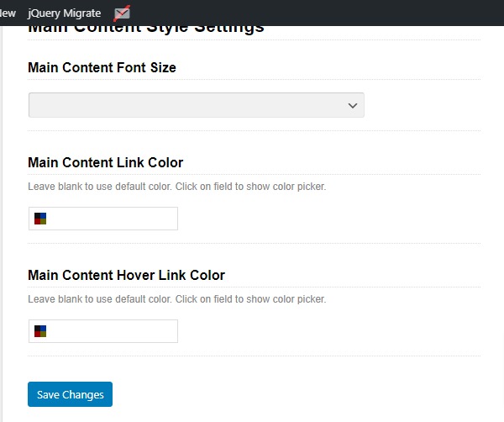Click the Main Content Link Color heading
The width and height of the screenshot is (504, 422).
coord(106,163)
